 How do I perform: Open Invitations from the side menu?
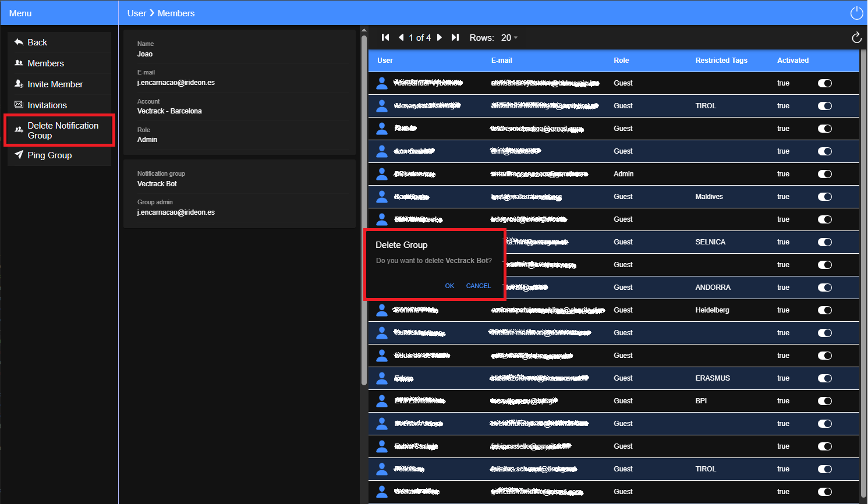point(59,105)
